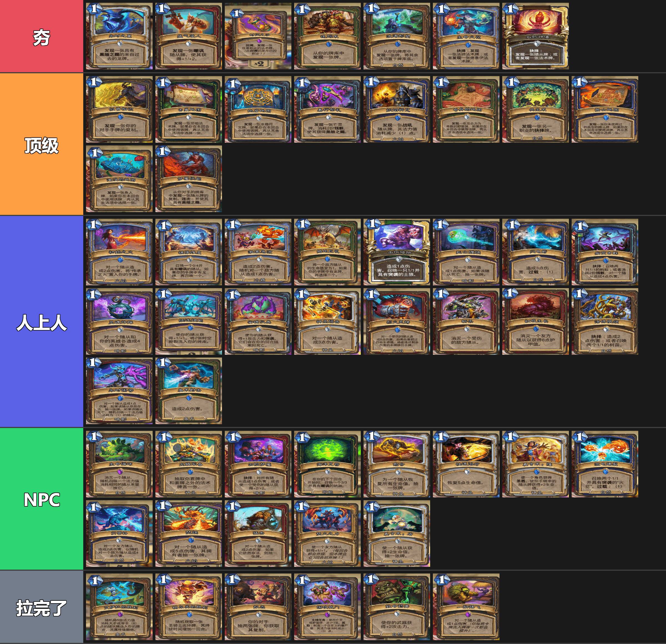Select the 追踪术 card in 夯 tier

(327, 36)
